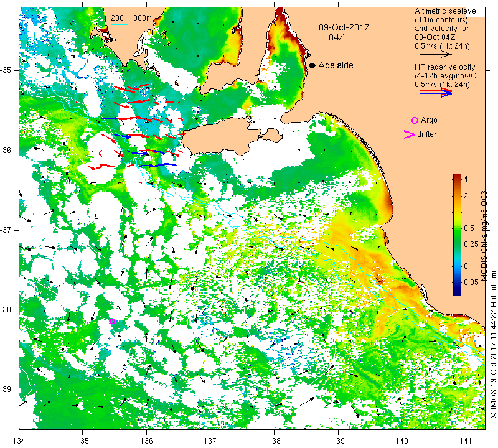
Task: Click the longitude label '140'
Action: (x=402, y=441)
